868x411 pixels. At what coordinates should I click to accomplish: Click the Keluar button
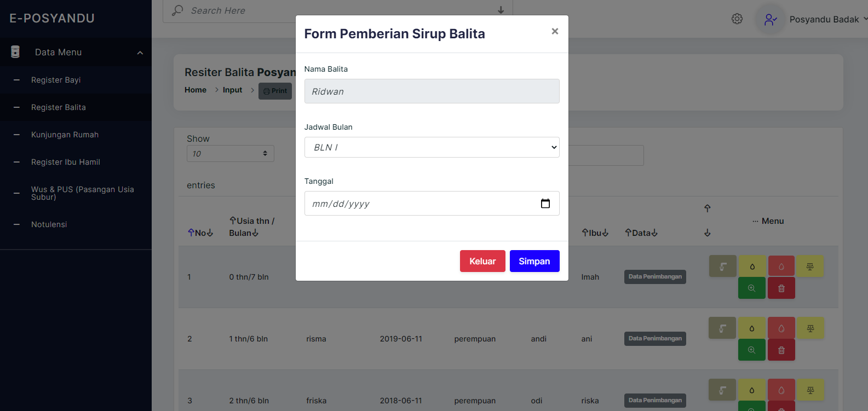(482, 261)
